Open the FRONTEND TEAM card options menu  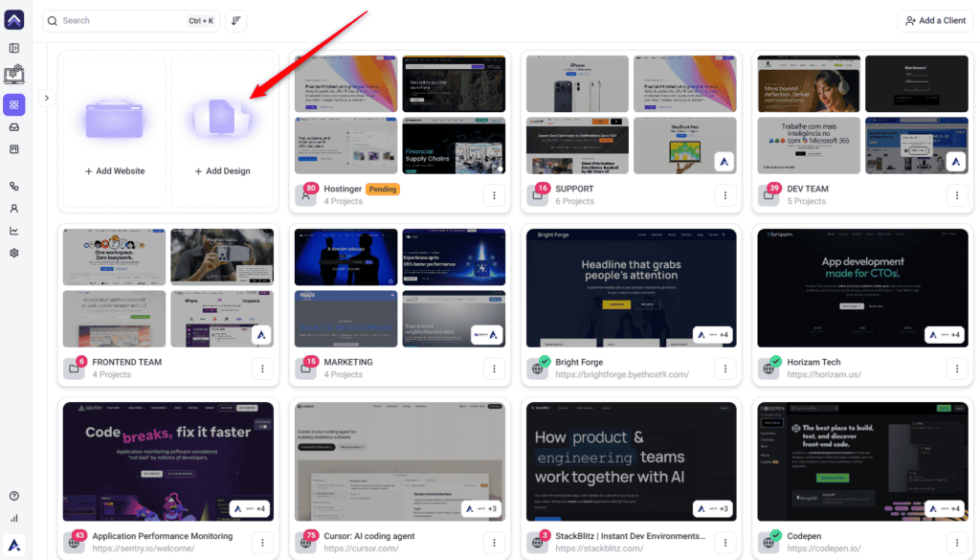coord(262,369)
